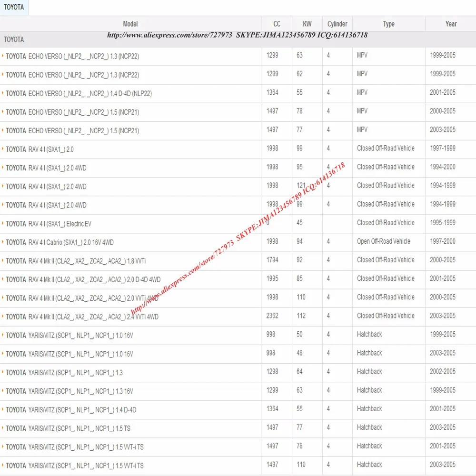
Task: Expand arrow beside RAV 4 I Cabrio 2.0 16V 4WD
Action: [3, 242]
